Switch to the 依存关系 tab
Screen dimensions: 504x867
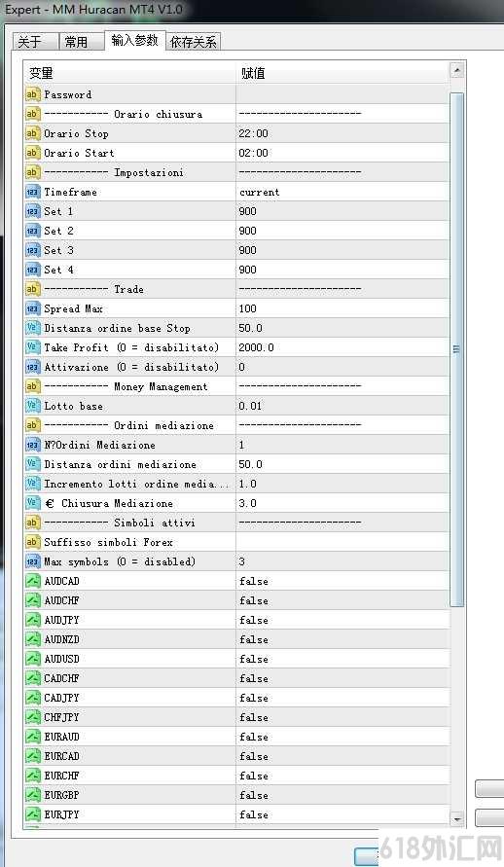pyautogui.click(x=194, y=42)
